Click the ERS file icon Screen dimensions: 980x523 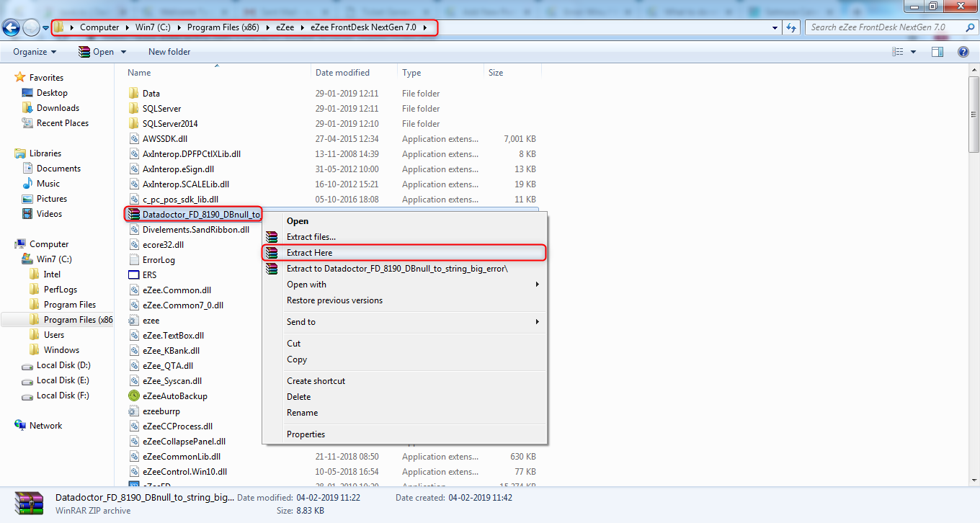133,275
